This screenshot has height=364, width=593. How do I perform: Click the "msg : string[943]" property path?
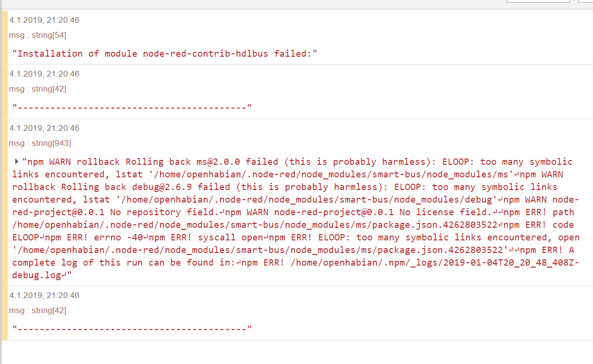pos(39,143)
